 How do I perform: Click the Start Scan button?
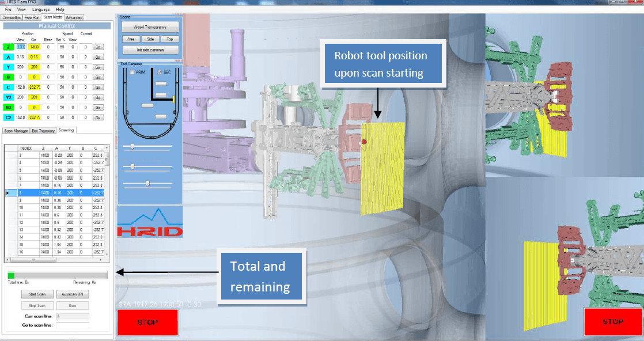point(41,294)
